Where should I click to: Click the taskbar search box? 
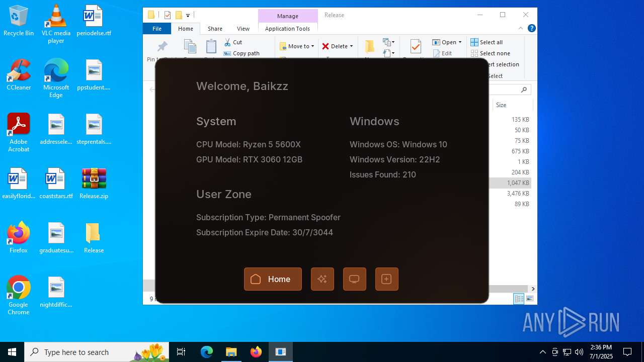click(98, 352)
